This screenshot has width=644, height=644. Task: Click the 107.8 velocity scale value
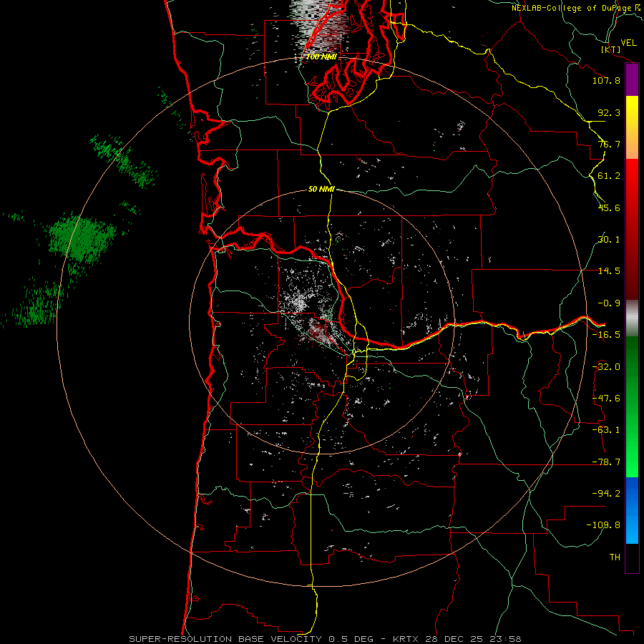coord(606,80)
